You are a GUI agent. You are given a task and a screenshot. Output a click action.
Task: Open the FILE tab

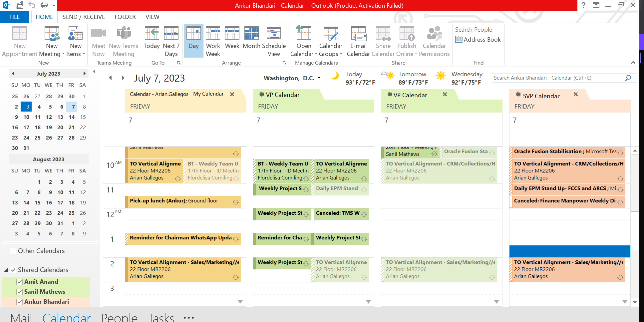[15, 17]
